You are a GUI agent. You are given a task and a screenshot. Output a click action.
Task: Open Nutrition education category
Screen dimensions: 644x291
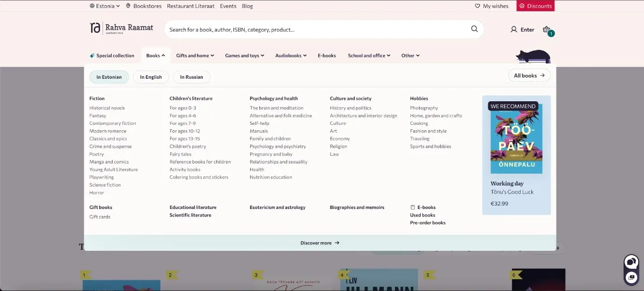coord(271,177)
